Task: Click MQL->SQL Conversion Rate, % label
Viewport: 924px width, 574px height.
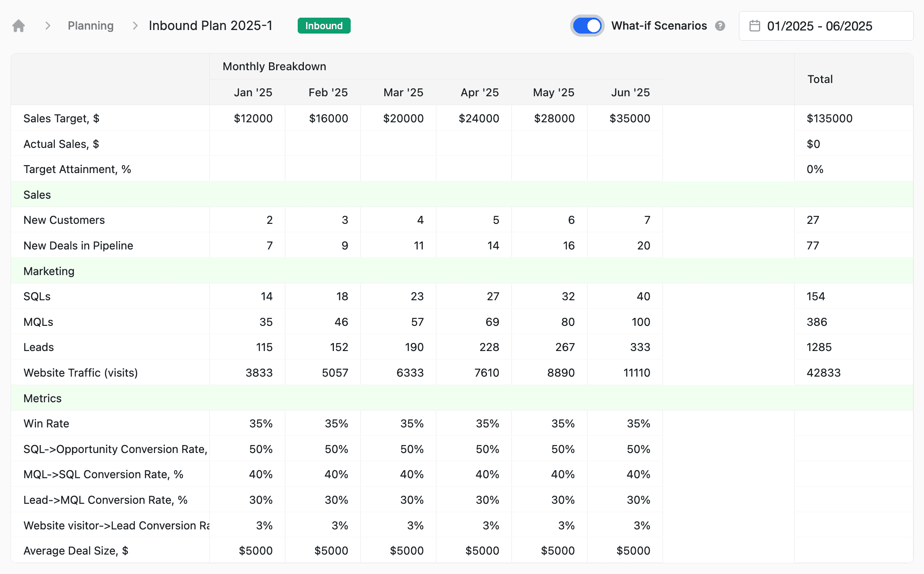Action: [x=103, y=474]
